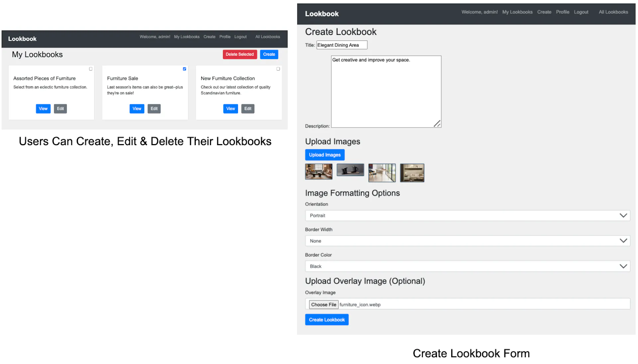Click the Orientation dropdown chevron arrow
The width and height of the screenshot is (638, 364).
623,216
